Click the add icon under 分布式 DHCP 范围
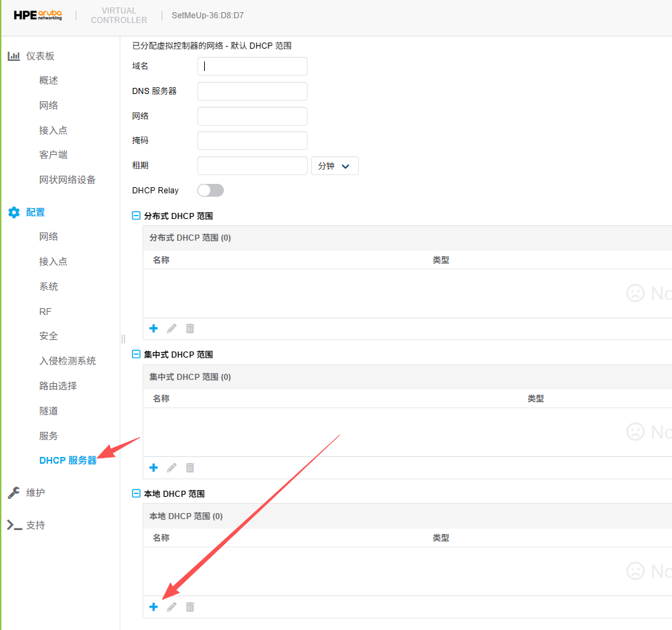 [x=153, y=329]
